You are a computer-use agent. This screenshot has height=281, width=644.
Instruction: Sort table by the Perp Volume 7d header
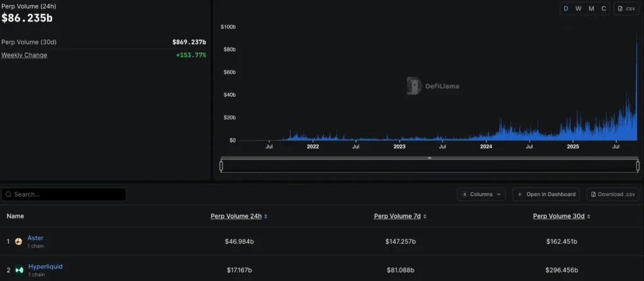click(397, 216)
